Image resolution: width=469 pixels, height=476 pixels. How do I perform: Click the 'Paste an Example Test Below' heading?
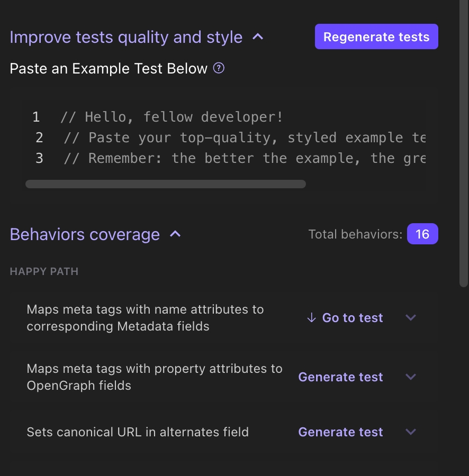point(108,68)
